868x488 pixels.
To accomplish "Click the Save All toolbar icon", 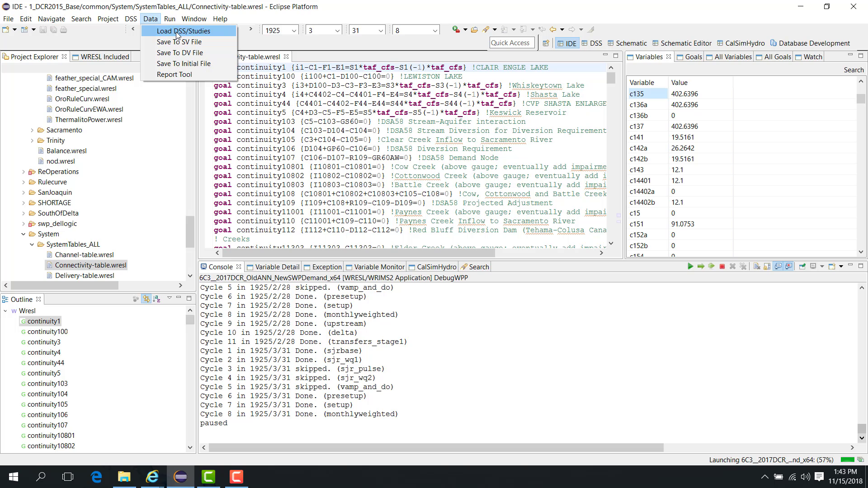I will pos(53,30).
